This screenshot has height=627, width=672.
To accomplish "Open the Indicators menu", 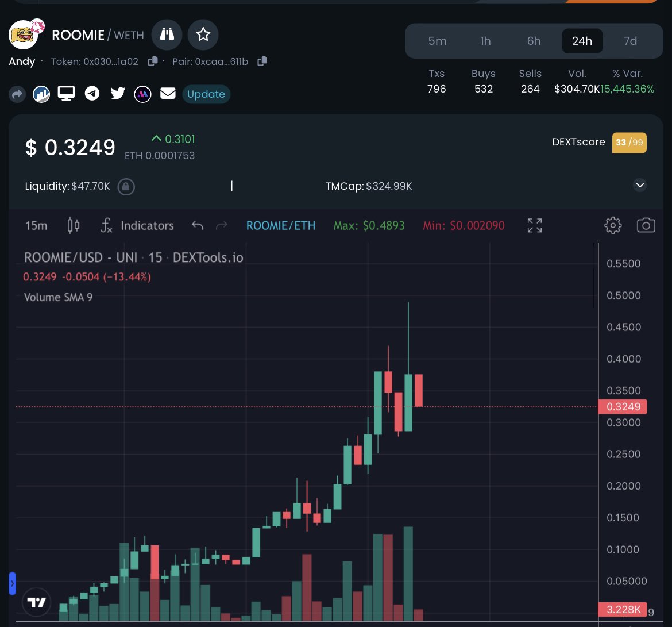I will 137,226.
